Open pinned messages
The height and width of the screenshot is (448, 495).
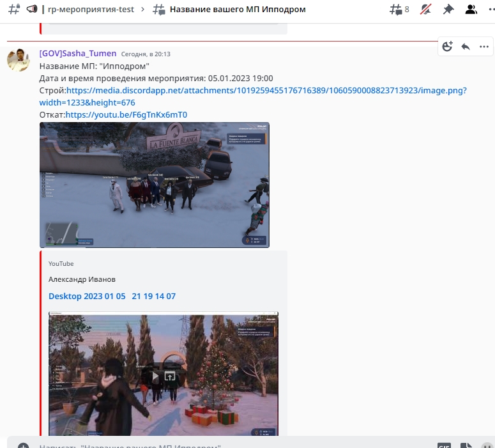pyautogui.click(x=448, y=10)
